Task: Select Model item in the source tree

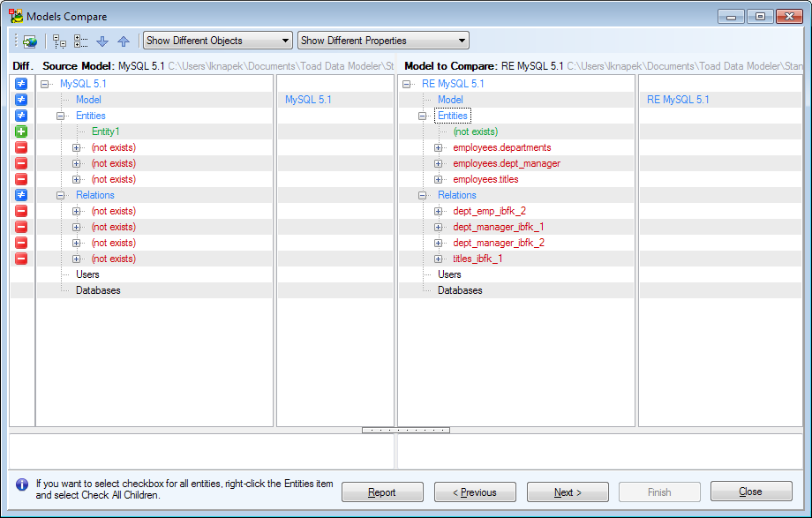Action: [88, 100]
